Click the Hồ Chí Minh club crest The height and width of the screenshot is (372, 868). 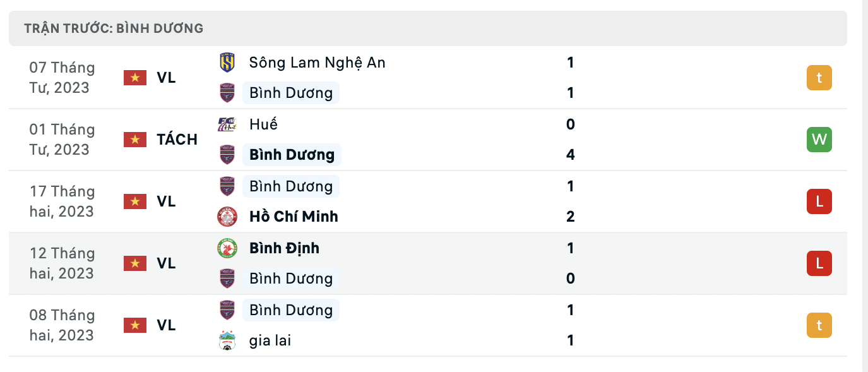[227, 216]
